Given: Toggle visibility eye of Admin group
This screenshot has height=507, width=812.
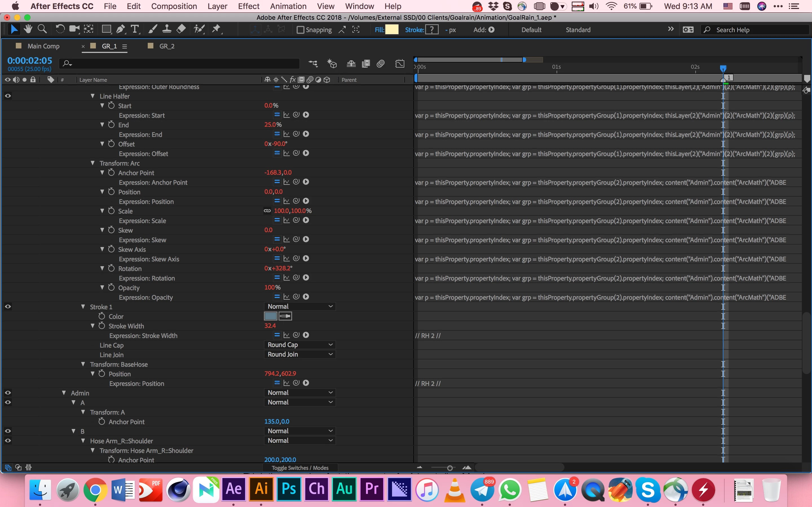Looking at the screenshot, I should [x=8, y=393].
